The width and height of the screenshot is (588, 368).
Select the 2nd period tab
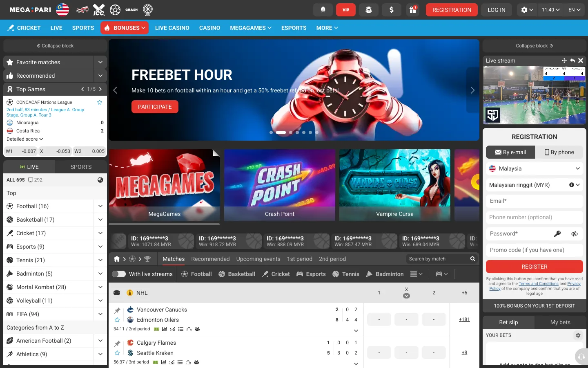pyautogui.click(x=332, y=259)
